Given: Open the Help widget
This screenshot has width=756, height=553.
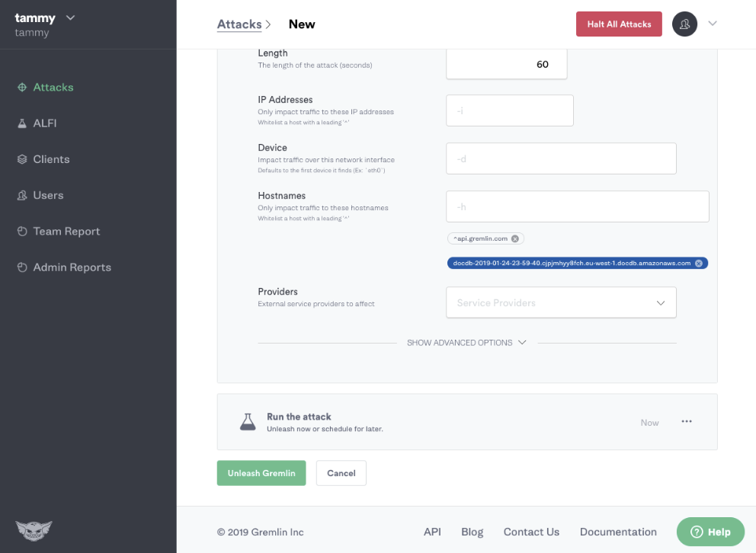Looking at the screenshot, I should pyautogui.click(x=711, y=532).
